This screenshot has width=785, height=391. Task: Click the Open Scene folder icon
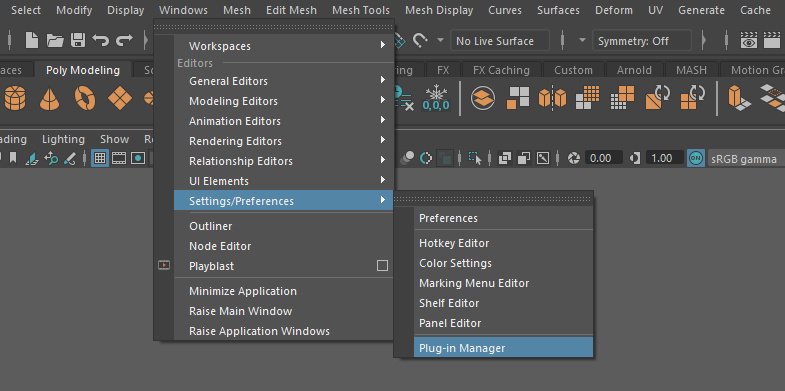pos(55,41)
